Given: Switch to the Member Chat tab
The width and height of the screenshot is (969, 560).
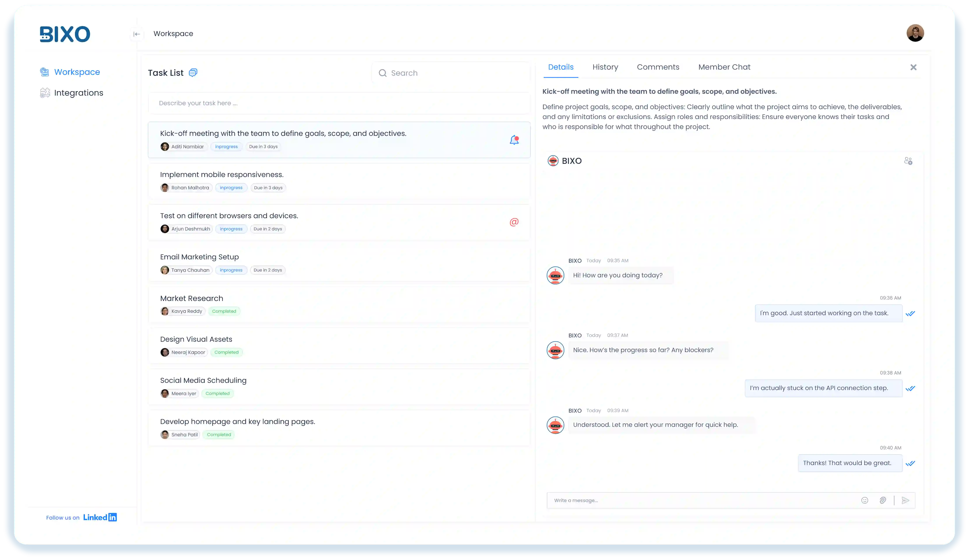Looking at the screenshot, I should click(x=724, y=67).
